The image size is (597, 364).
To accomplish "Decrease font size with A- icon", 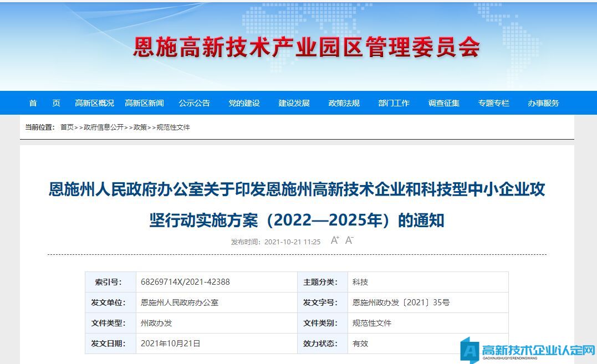I will [349, 240].
